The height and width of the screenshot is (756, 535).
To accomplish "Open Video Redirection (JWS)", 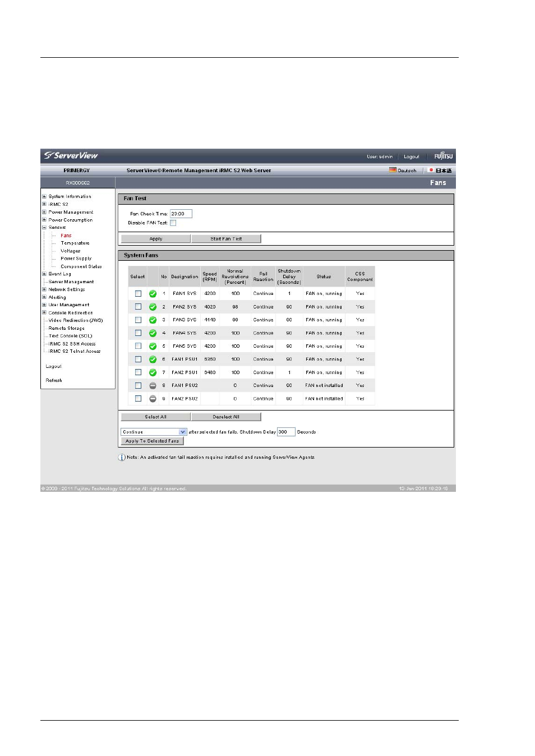I will 76,320.
